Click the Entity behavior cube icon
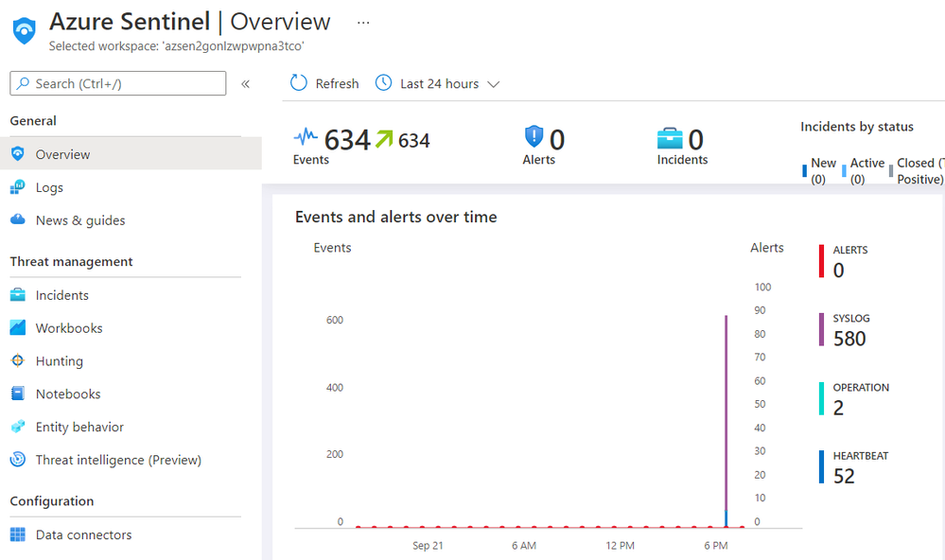The image size is (945, 560). click(18, 427)
